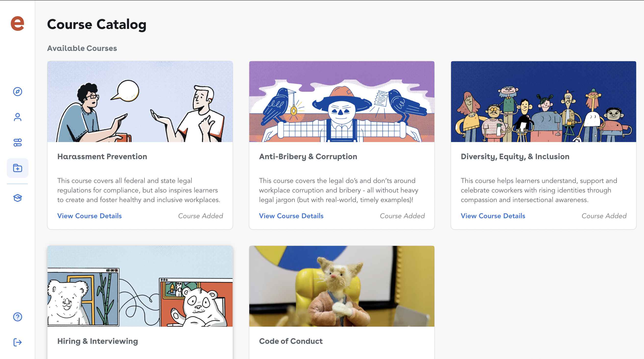Click 'Course Added' on Anti-Bribery card

tap(402, 216)
